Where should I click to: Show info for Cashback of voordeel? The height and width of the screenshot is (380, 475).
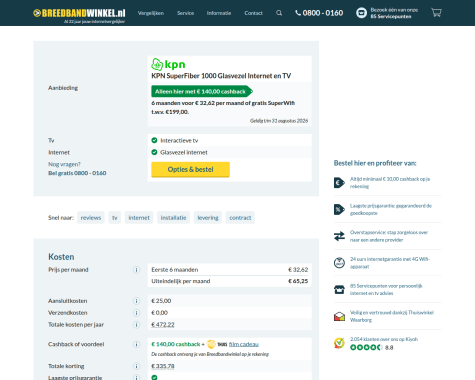[136, 344]
